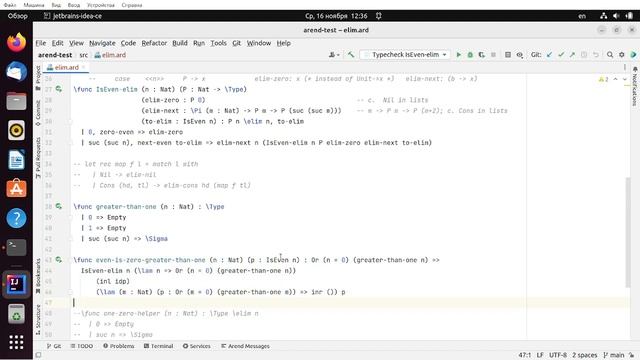Open Thunderbird mail from the dock
Screen dimensions: 640x360
pos(16,72)
